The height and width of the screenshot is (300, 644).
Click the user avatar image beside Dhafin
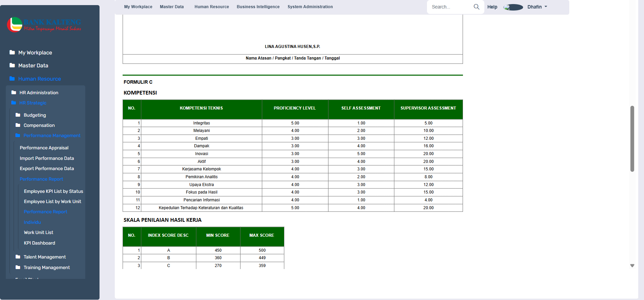[513, 7]
